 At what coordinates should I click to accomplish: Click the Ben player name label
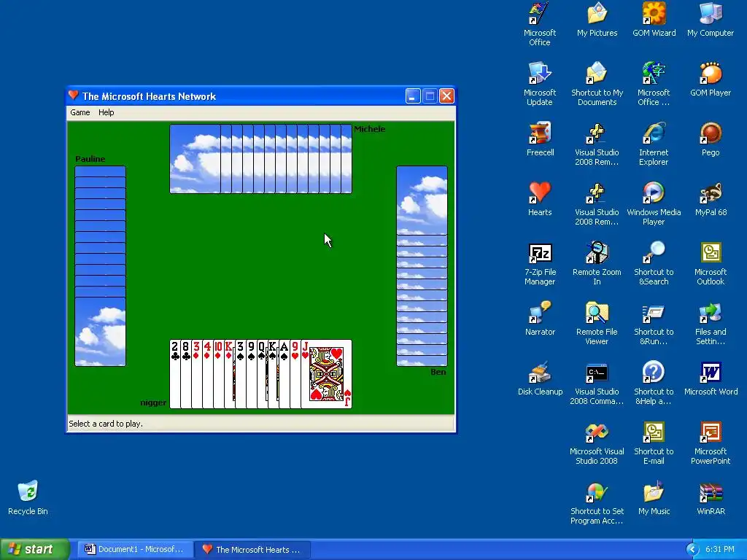[x=438, y=372]
